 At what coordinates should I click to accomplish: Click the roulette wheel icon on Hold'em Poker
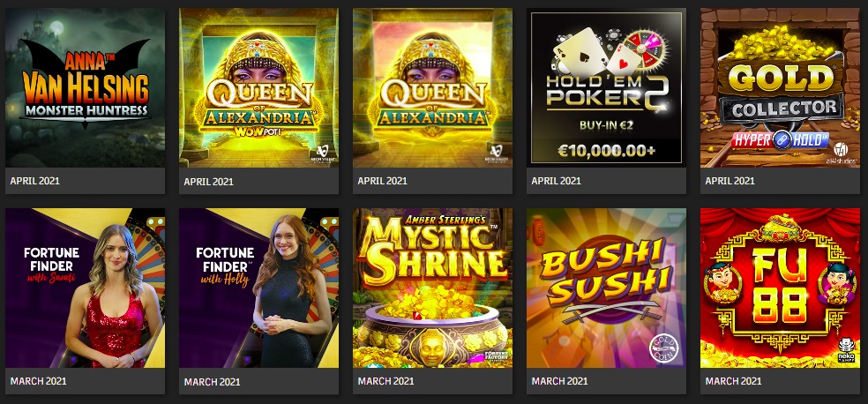click(x=645, y=50)
